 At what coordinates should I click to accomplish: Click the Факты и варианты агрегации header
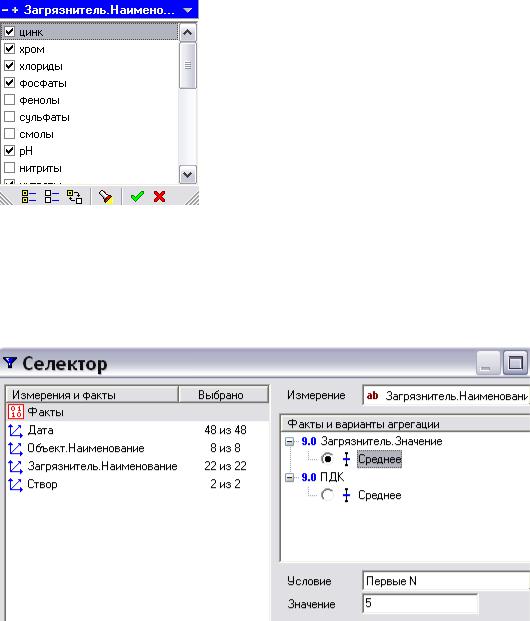point(406,424)
